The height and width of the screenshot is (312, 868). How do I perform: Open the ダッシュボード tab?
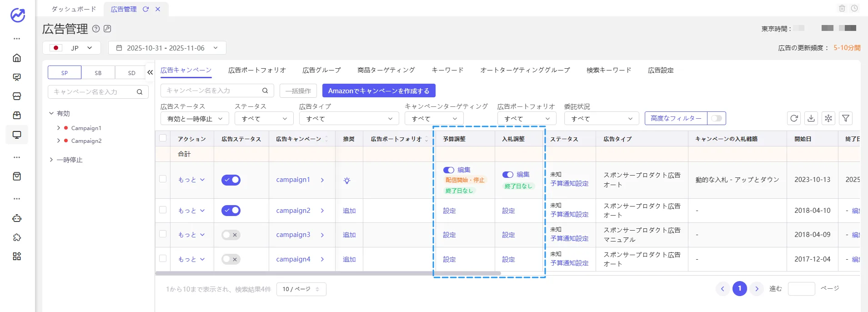click(x=74, y=9)
